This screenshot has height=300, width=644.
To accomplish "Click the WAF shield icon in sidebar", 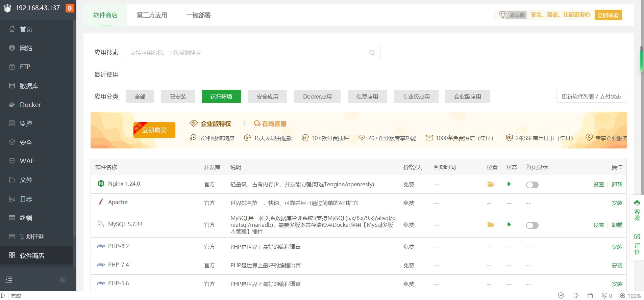I will pyautogui.click(x=12, y=161).
